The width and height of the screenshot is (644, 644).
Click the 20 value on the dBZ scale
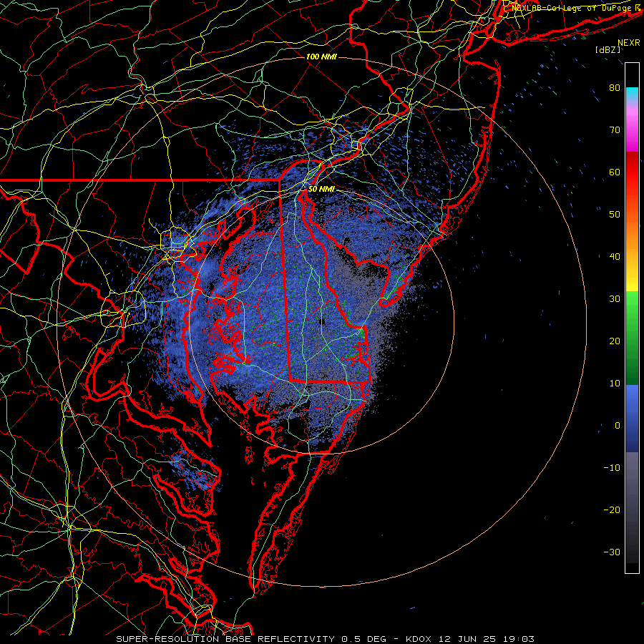(615, 341)
